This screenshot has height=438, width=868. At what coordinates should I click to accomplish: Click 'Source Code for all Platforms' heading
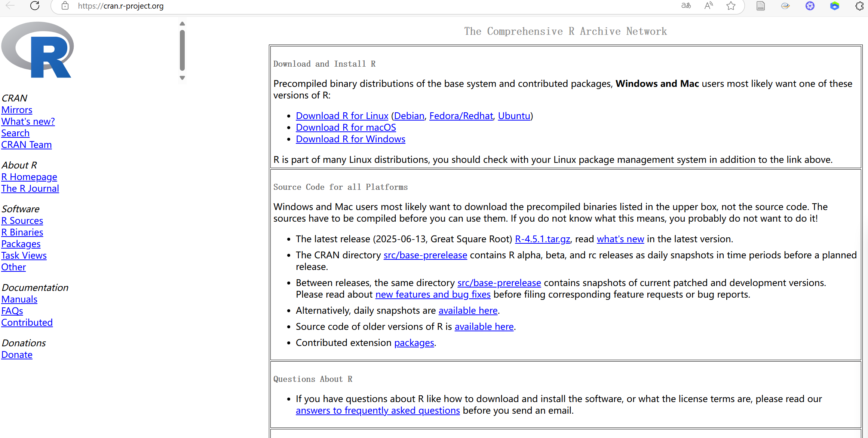pos(340,187)
